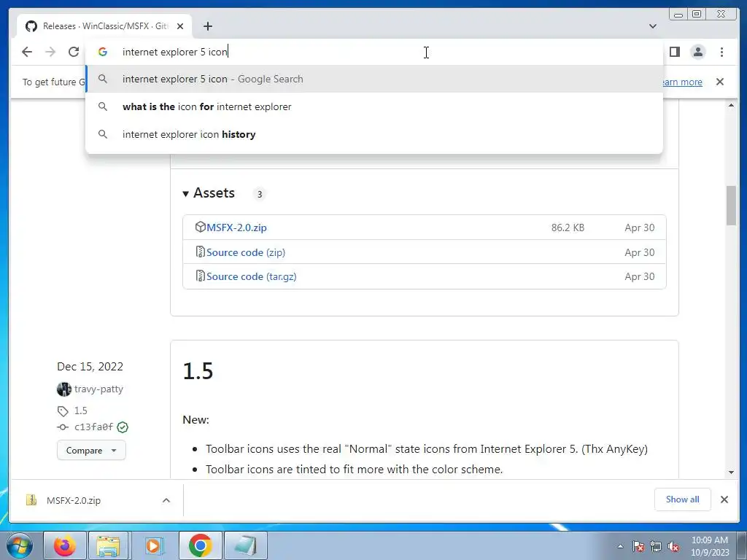Screen dimensions: 747x560
Task: Dismiss the info bar with its X
Action: click(720, 82)
